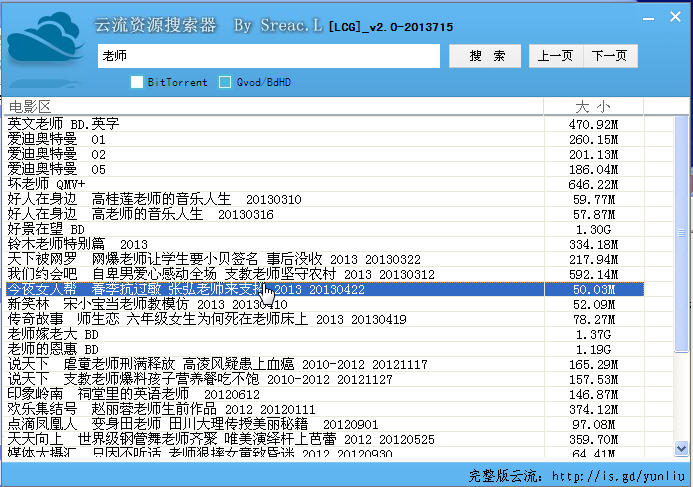693x487 pixels.
Task: Select row 爱迪奥特曼 05
Action: [x=324, y=169]
